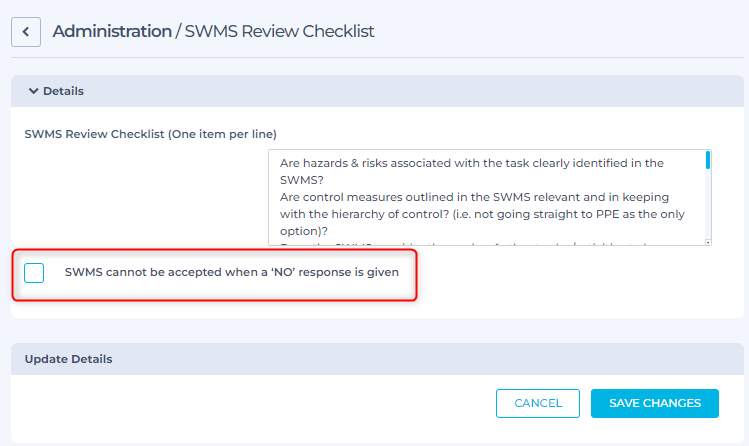Image resolution: width=749 pixels, height=446 pixels.
Task: Click the back arrow button
Action: pyautogui.click(x=26, y=31)
